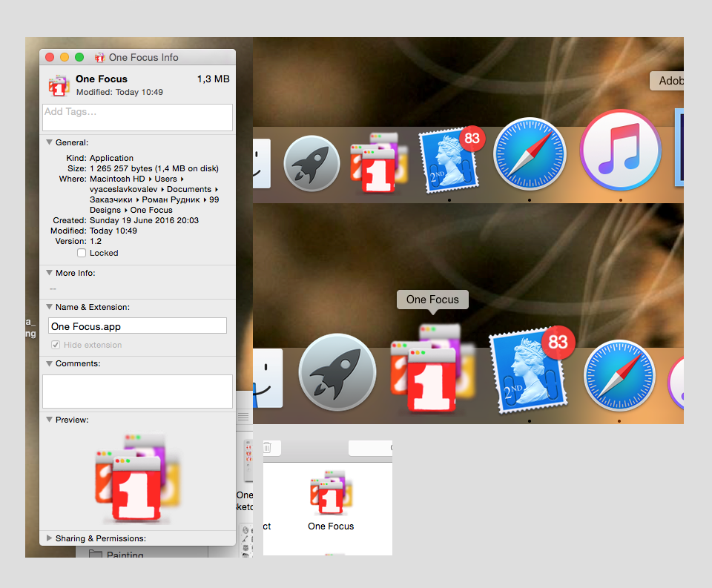
Task: Toggle the Hide extension checkbox
Action: [x=56, y=345]
